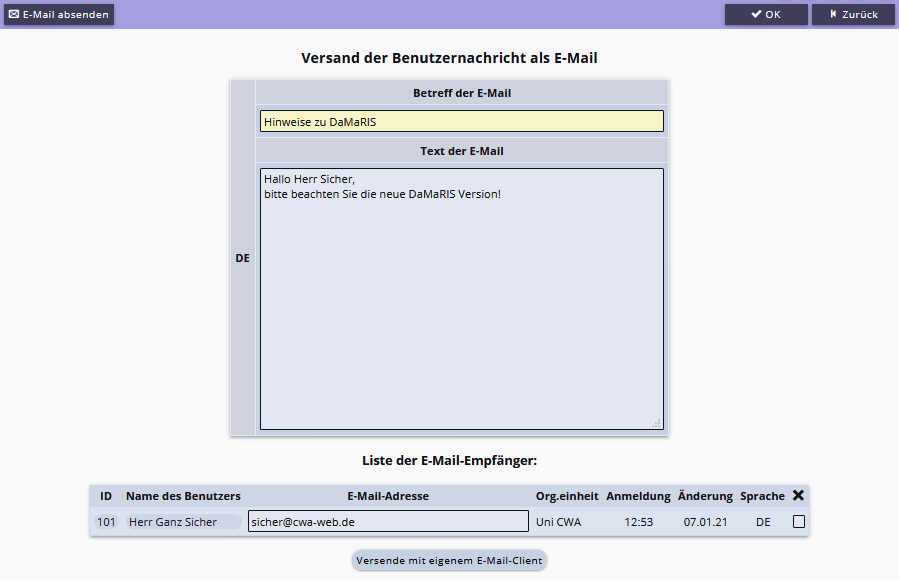
Task: Go back using the Zurück button
Action: [853, 14]
